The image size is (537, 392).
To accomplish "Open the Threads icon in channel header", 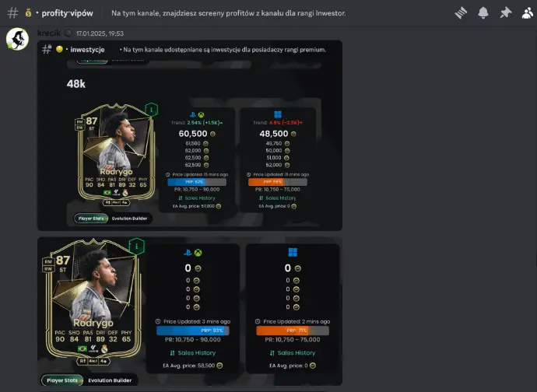I will (461, 13).
